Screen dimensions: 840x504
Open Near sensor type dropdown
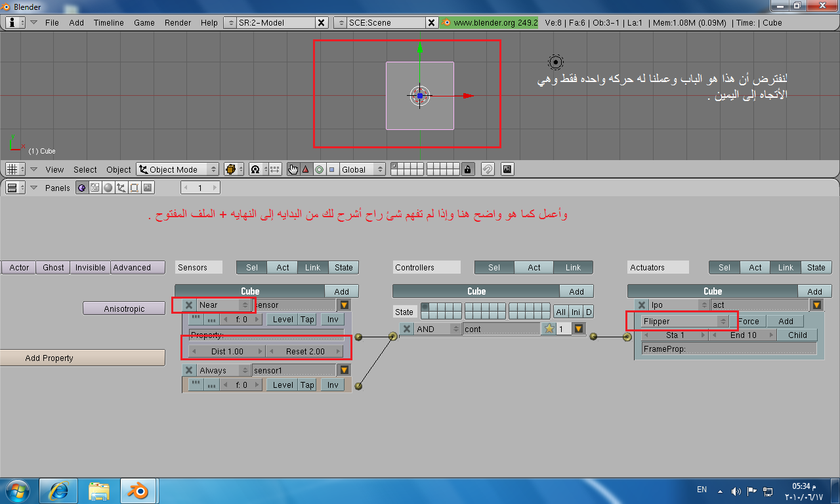point(224,305)
